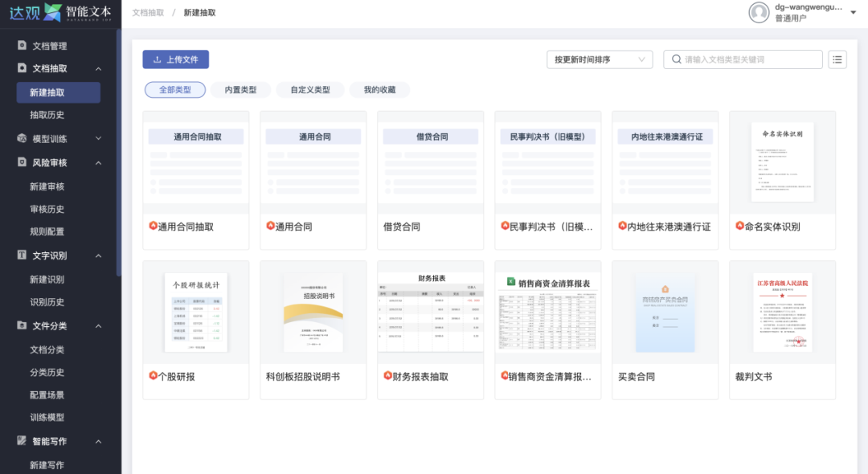
Task: Click the red badge on 通用合同抽取
Action: pos(153,226)
